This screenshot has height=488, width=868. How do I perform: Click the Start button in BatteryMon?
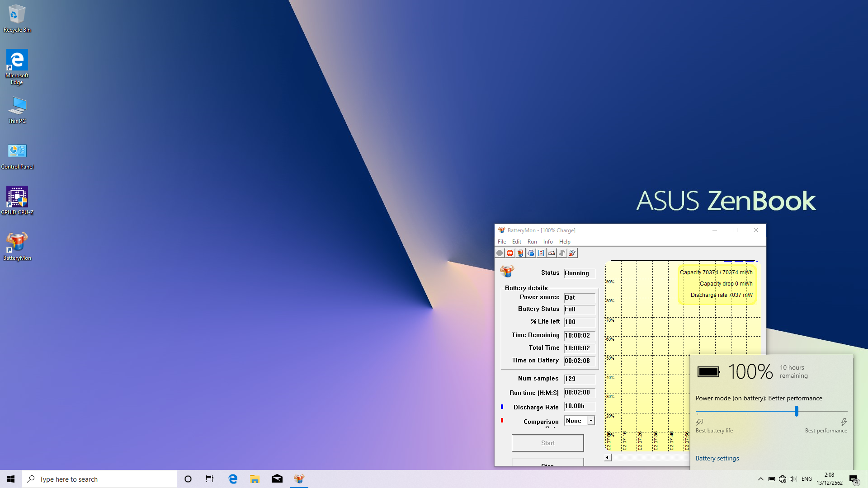coord(547,443)
